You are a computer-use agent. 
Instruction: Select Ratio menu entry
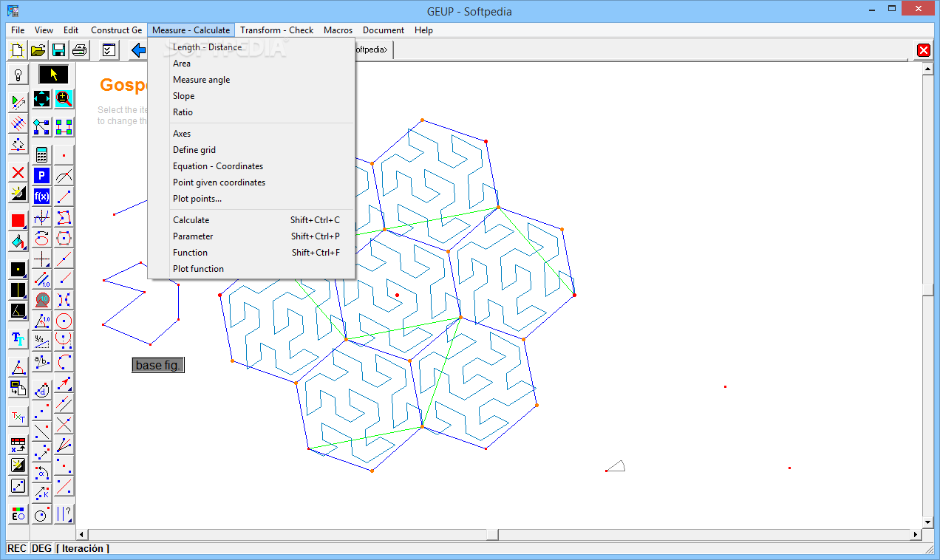coord(251,112)
